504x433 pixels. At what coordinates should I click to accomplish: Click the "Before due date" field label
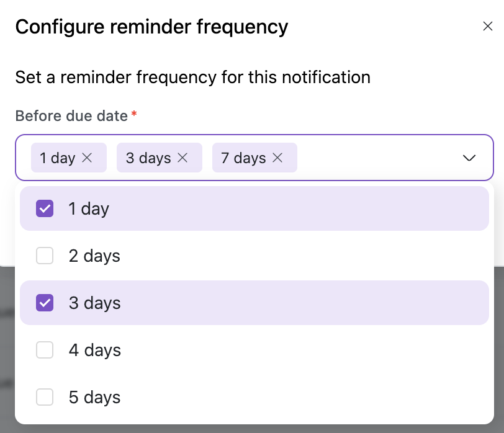pos(71,116)
